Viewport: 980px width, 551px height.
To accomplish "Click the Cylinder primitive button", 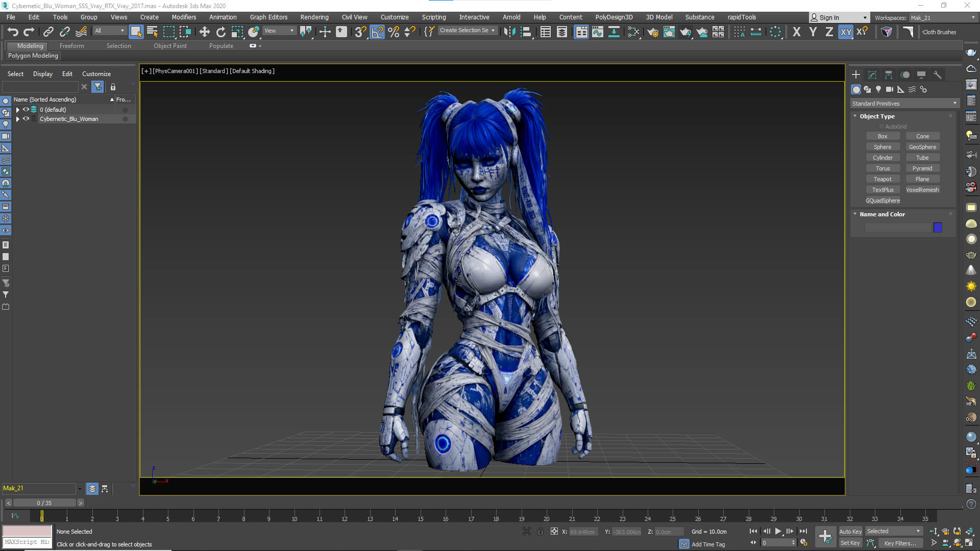I will (883, 158).
